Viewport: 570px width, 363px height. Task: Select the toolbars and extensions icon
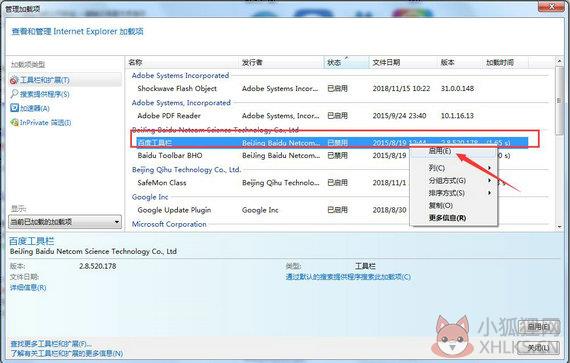point(14,80)
